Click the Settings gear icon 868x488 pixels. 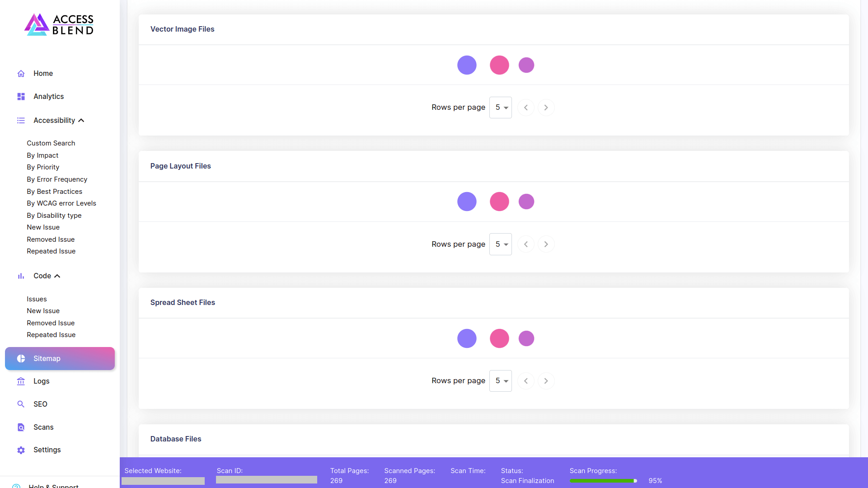(x=21, y=450)
